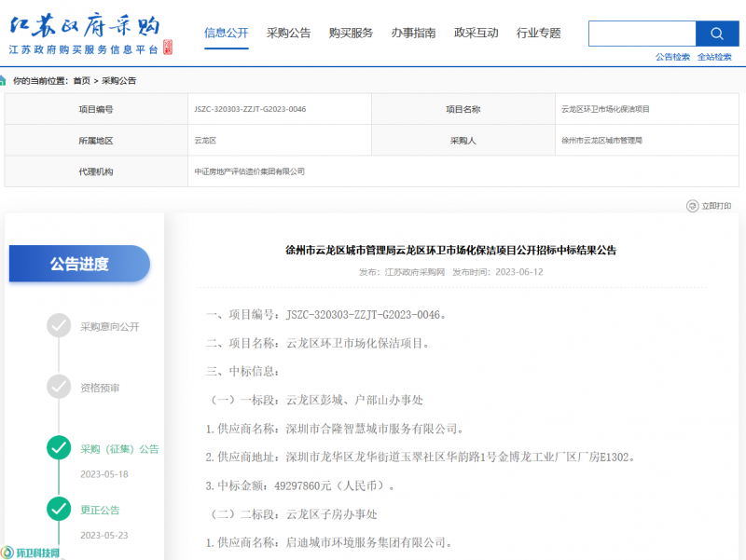The height and width of the screenshot is (560, 746).
Task: Click supplier name 深圳市合隆智慧城市服务有限公司
Action: coord(371,429)
